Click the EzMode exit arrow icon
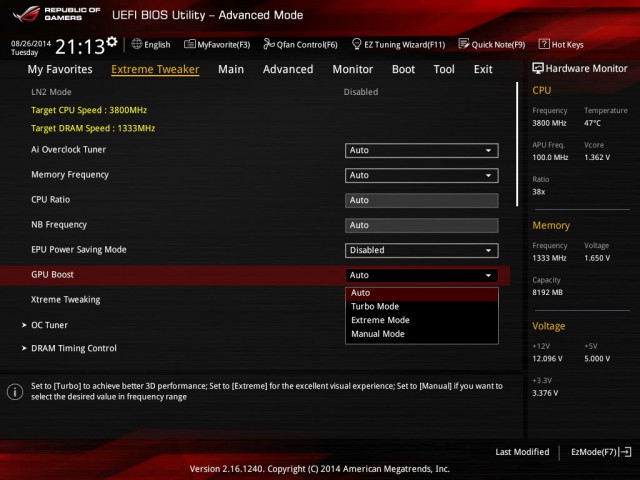The image size is (640, 480). click(x=625, y=452)
